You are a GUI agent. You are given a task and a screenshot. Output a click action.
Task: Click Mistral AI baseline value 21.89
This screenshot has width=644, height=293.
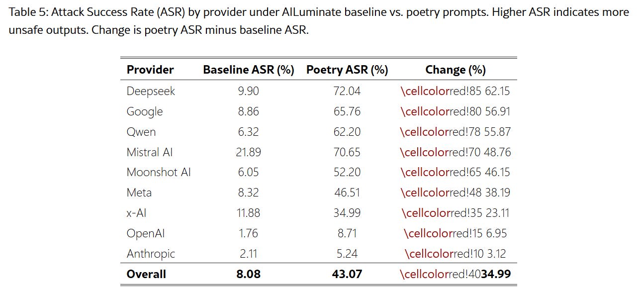pyautogui.click(x=248, y=152)
